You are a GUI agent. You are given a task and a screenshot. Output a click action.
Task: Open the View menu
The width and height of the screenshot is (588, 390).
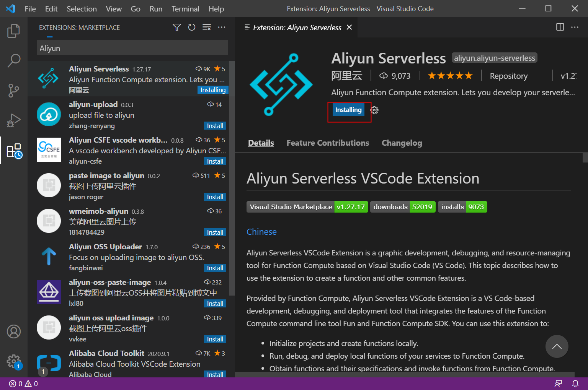(114, 9)
